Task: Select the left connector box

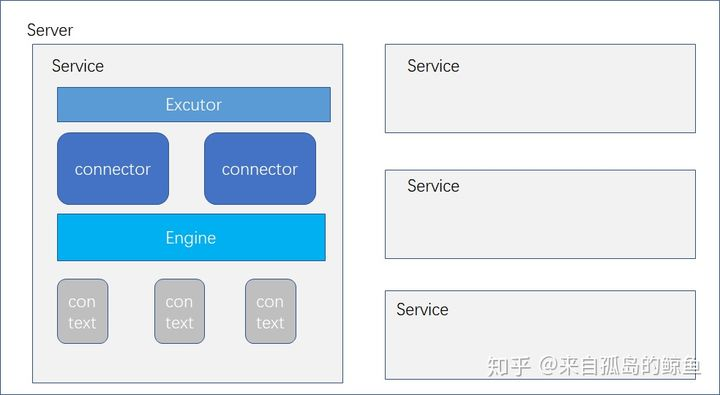Action: (x=113, y=169)
